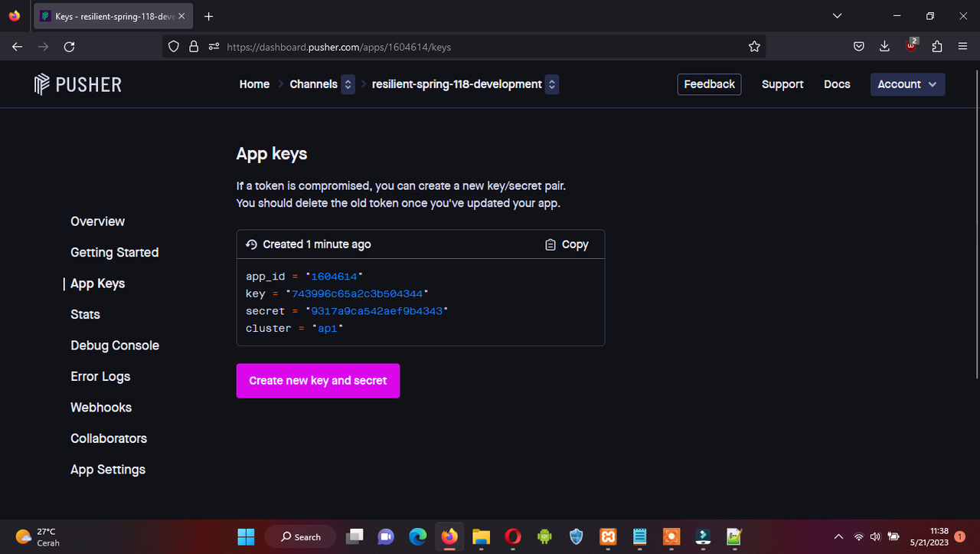Screen dimensions: 980x554
Task: Open Error Logs in the sidebar
Action: [x=100, y=376]
